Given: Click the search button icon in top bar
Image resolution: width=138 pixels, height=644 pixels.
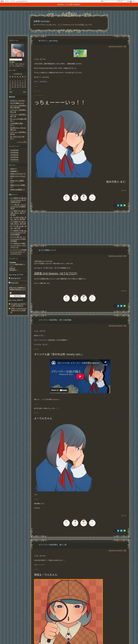Looking at the screenshot, I should click(130, 1).
